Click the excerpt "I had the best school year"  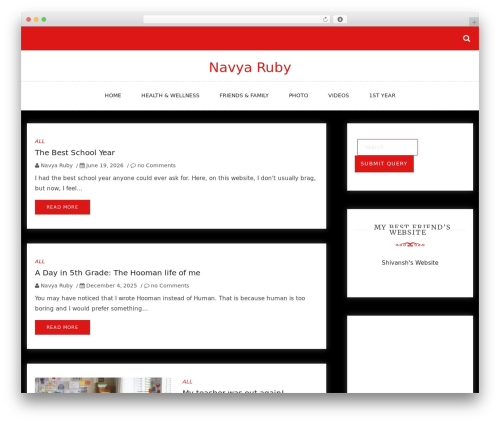tap(175, 183)
